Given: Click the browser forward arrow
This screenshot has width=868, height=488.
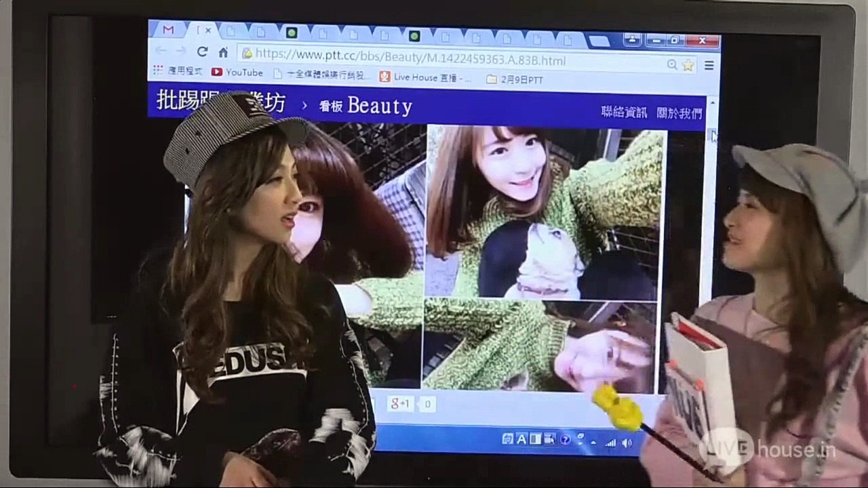Looking at the screenshot, I should point(181,52).
